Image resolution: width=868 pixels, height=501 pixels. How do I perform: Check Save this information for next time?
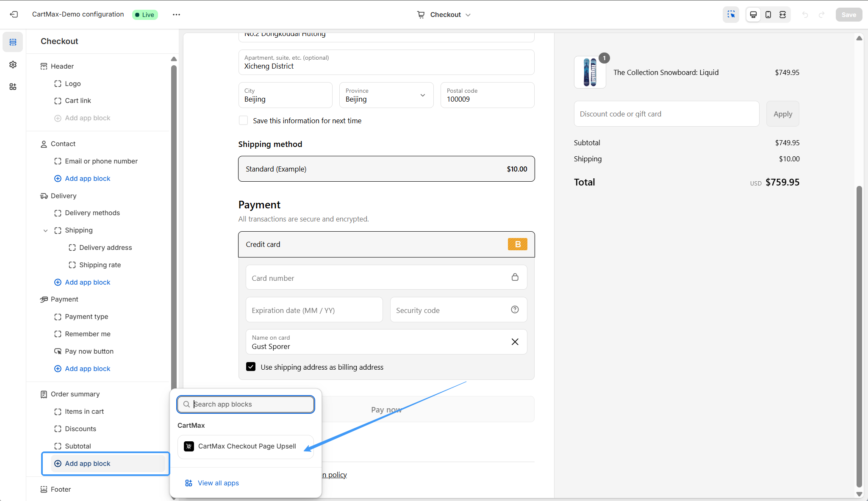(244, 121)
